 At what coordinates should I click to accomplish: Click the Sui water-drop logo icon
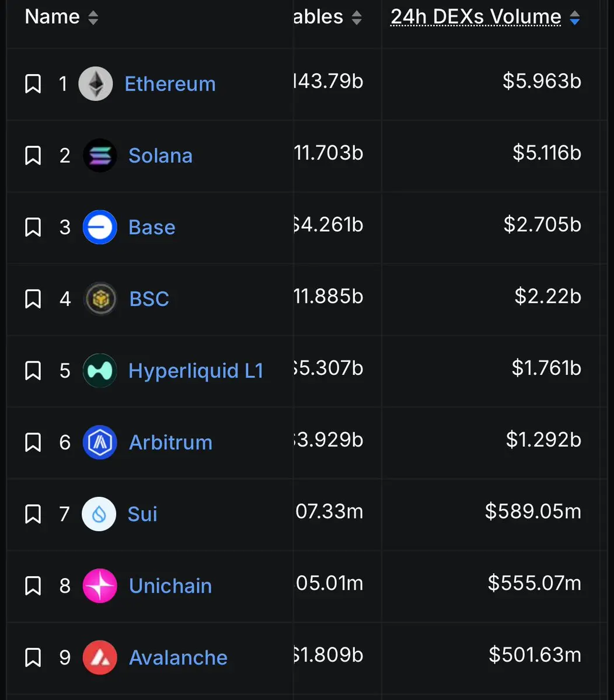coord(99,514)
